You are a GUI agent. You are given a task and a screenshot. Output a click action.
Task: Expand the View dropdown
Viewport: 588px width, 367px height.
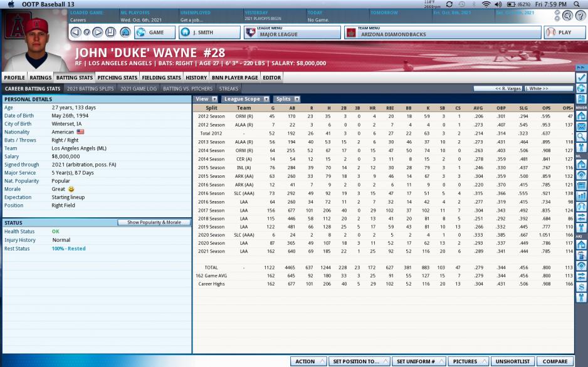coord(206,99)
